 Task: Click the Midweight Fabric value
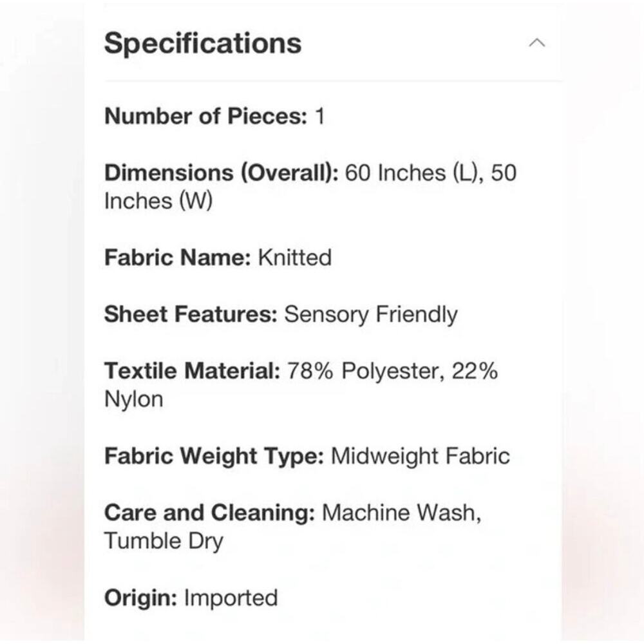421,456
